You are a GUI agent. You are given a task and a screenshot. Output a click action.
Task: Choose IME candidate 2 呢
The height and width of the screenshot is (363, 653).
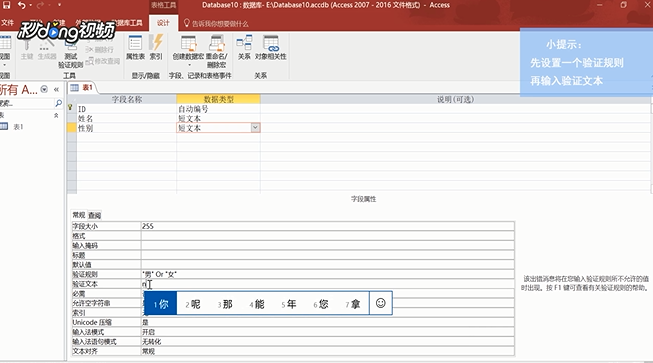[193, 304]
